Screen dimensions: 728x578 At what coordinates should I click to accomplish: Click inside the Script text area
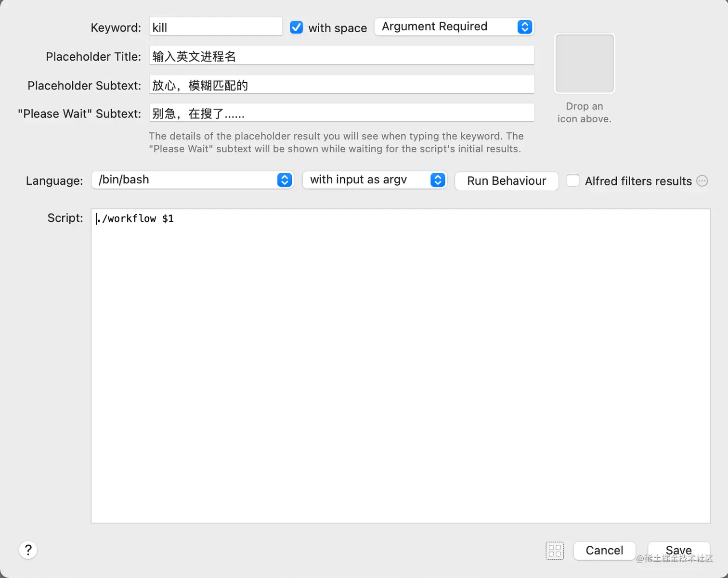(x=401, y=366)
